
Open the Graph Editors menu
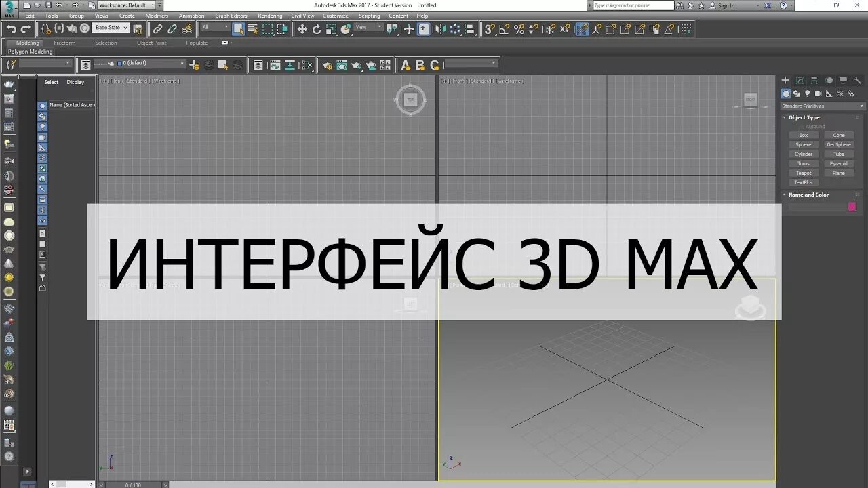(231, 16)
